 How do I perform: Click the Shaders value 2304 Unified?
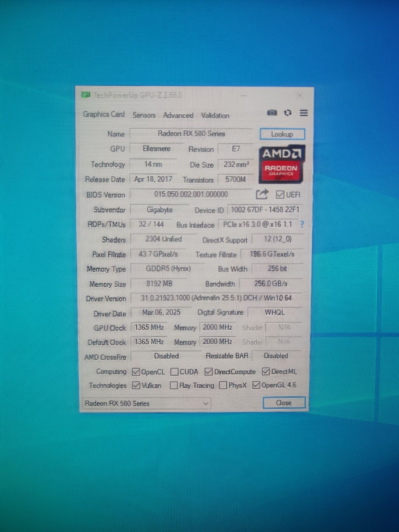163,239
